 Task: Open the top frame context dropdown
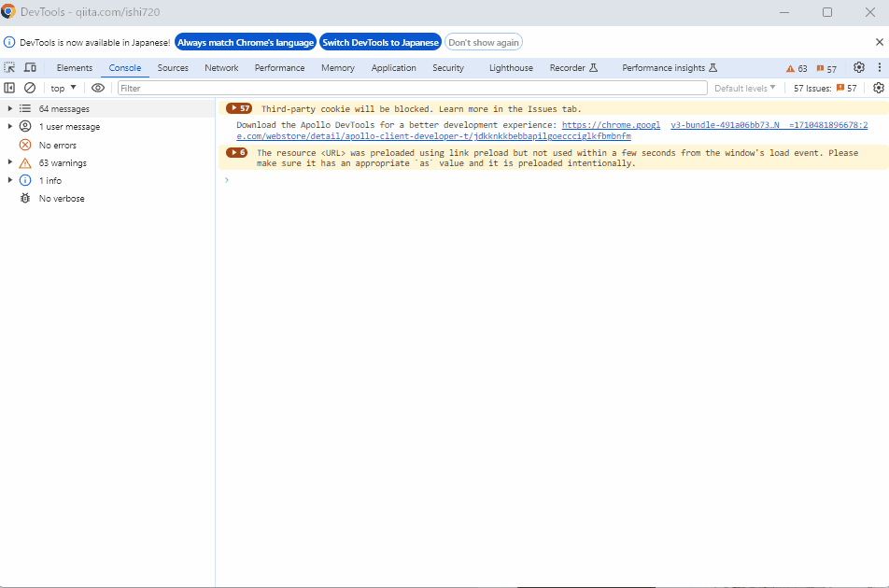pos(62,87)
